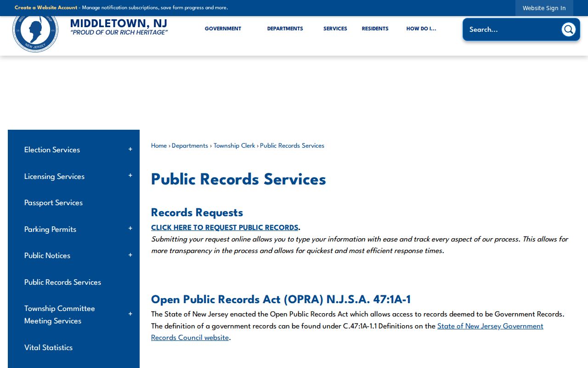Click the search magnifier icon
Image resolution: width=588 pixels, height=368 pixels.
coord(569,29)
